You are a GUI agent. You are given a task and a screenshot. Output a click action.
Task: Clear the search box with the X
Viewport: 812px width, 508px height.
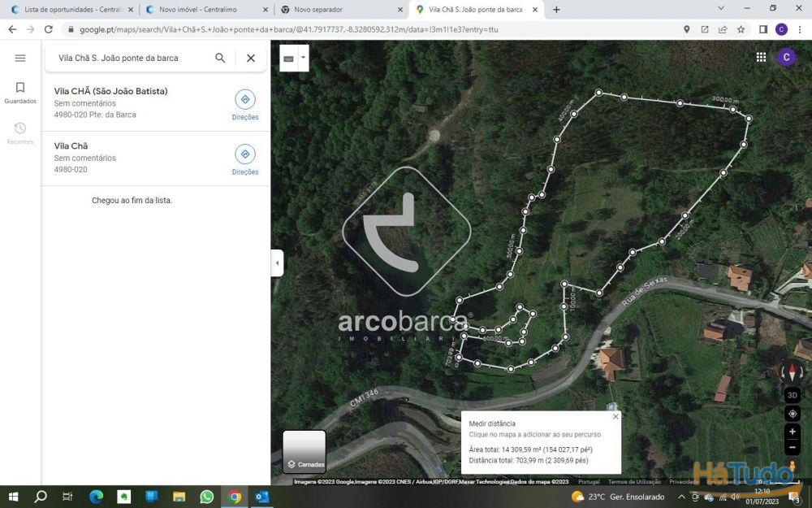tap(251, 58)
